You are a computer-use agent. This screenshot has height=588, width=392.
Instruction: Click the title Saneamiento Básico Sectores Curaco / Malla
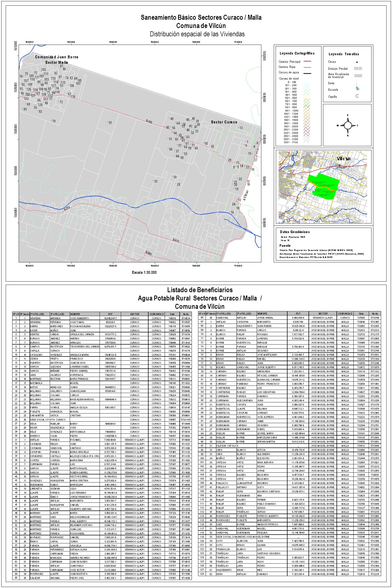[201, 17]
